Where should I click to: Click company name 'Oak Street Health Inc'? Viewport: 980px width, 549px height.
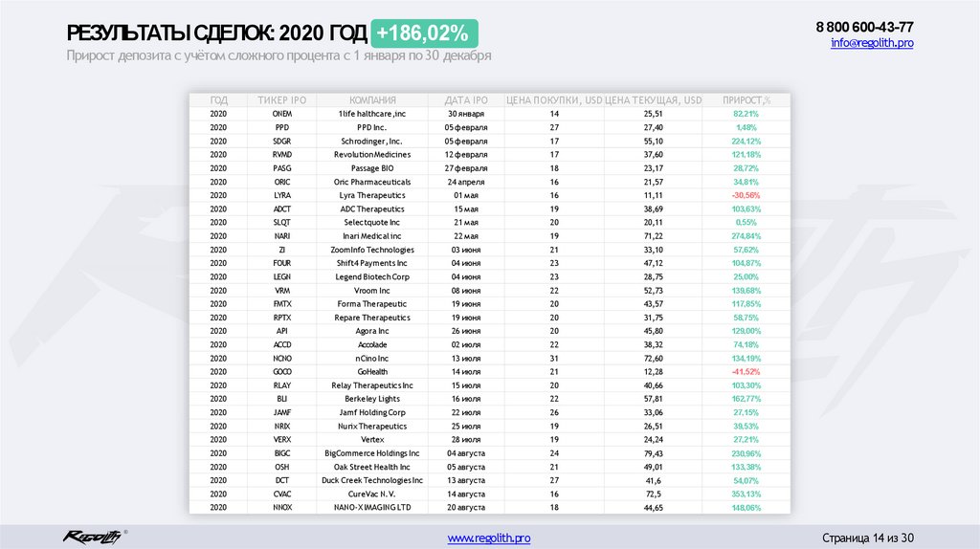(372, 467)
